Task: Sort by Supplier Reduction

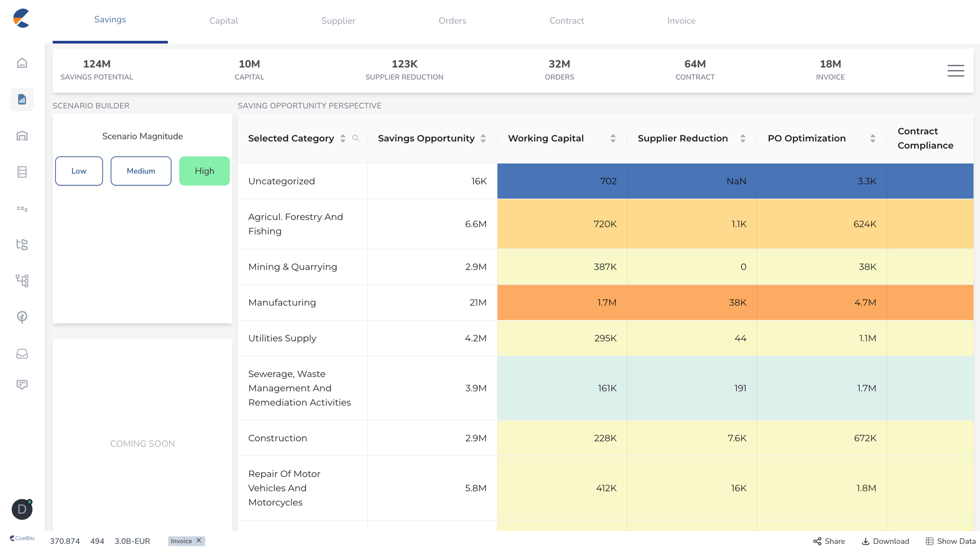Action: [743, 139]
